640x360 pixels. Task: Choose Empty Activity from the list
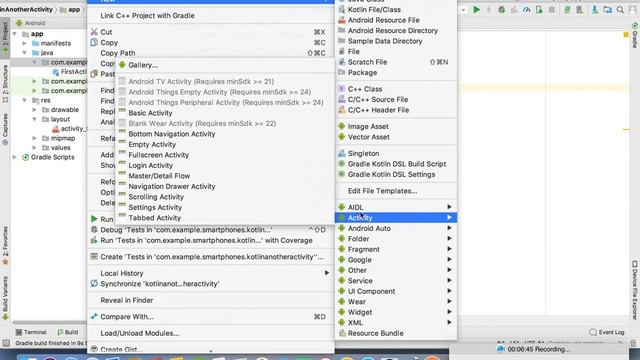pyautogui.click(x=152, y=144)
